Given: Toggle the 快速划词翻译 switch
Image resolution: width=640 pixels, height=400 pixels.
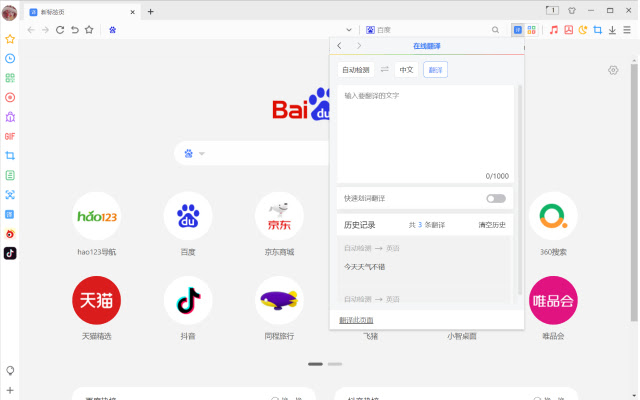Looking at the screenshot, I should point(496,198).
